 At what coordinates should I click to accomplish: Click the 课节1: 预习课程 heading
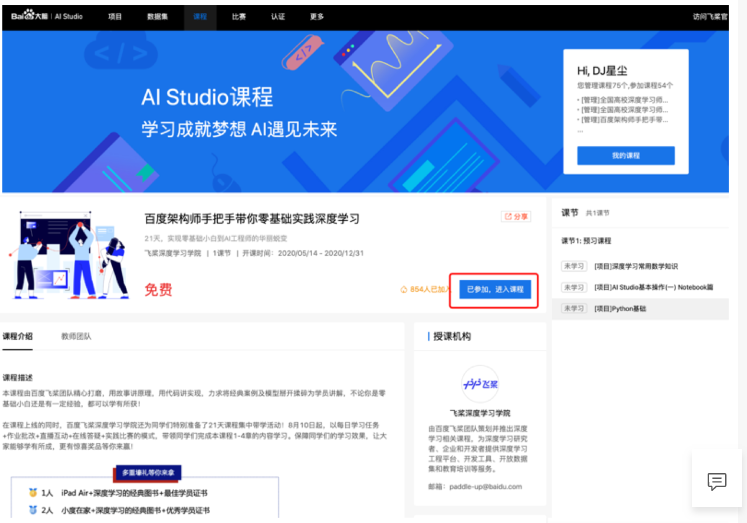[x=586, y=241]
